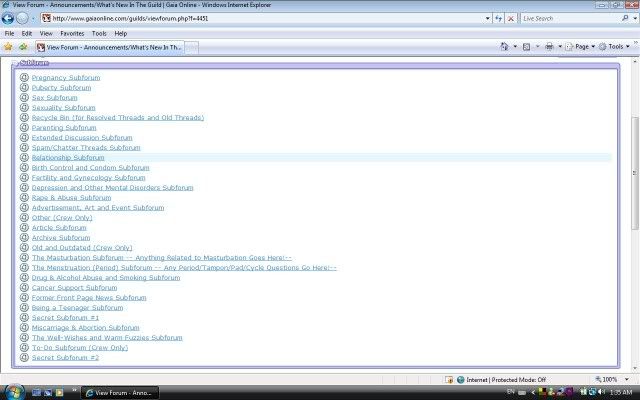Open the Puberty Subforum link
The height and width of the screenshot is (400, 640).
click(x=61, y=87)
